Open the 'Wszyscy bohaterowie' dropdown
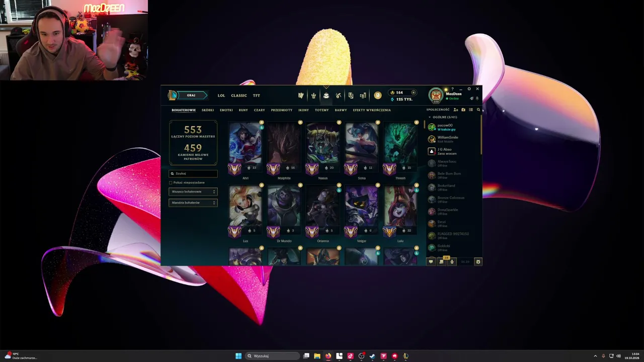 pyautogui.click(x=193, y=192)
